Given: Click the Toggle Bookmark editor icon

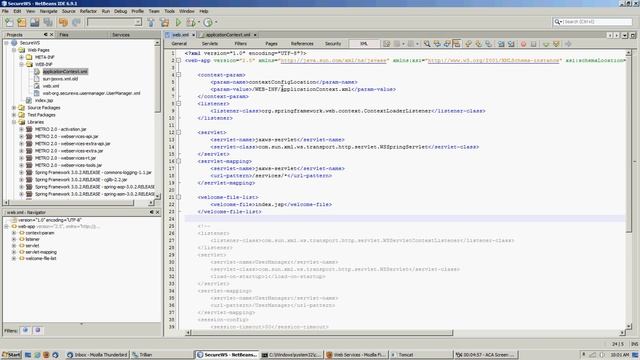Looking at the screenshot, I should [x=488, y=44].
